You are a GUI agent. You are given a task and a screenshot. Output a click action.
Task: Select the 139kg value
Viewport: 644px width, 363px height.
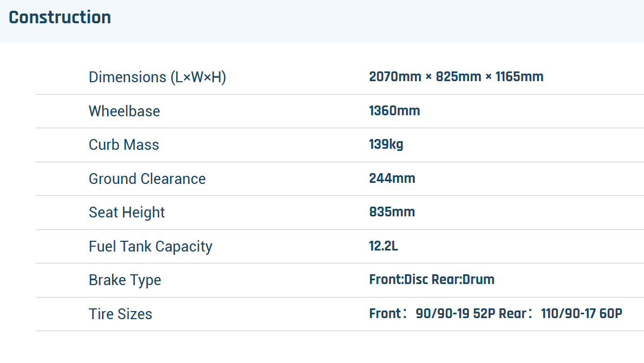(386, 145)
